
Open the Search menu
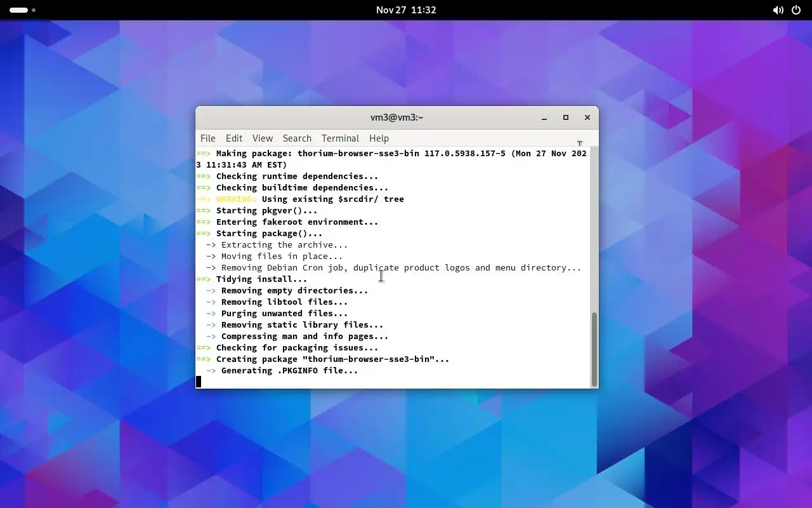tap(297, 138)
